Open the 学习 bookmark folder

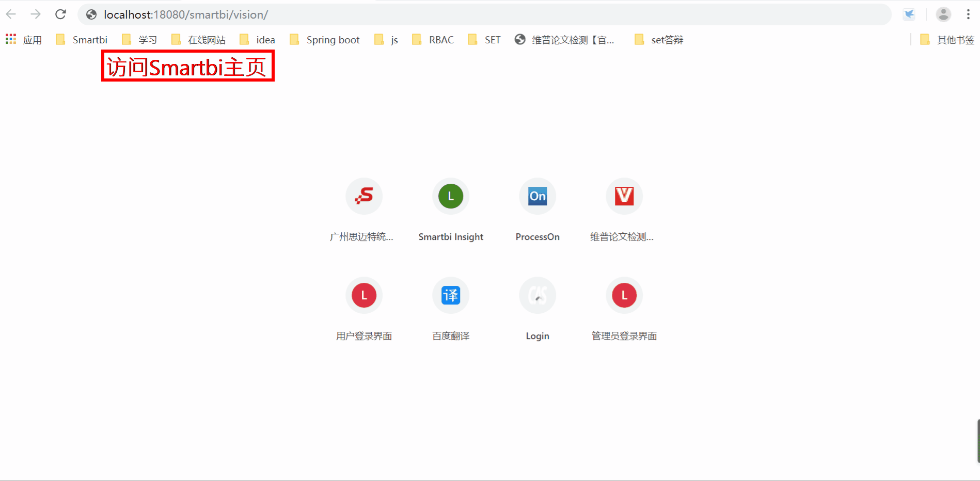139,40
